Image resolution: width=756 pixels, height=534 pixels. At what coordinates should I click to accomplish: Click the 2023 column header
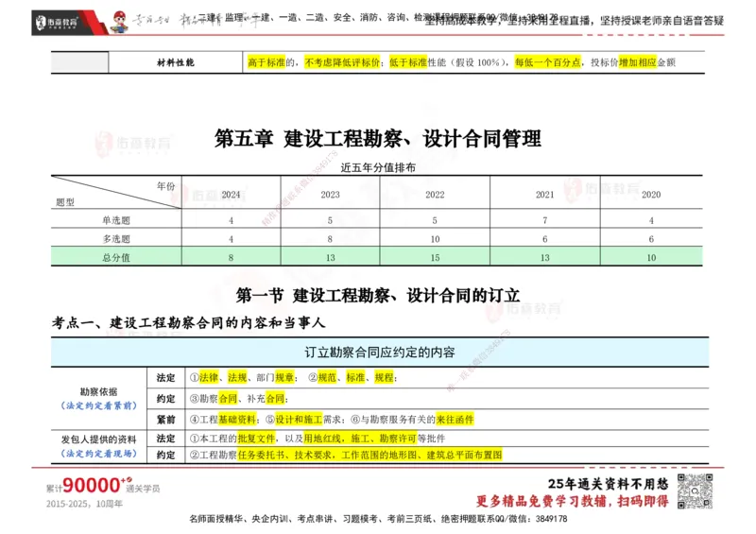coord(330,195)
